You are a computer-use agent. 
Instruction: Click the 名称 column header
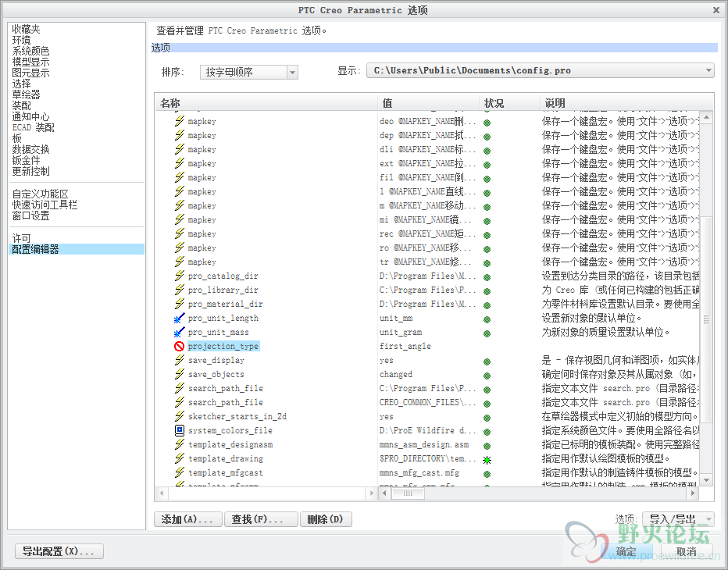266,103
